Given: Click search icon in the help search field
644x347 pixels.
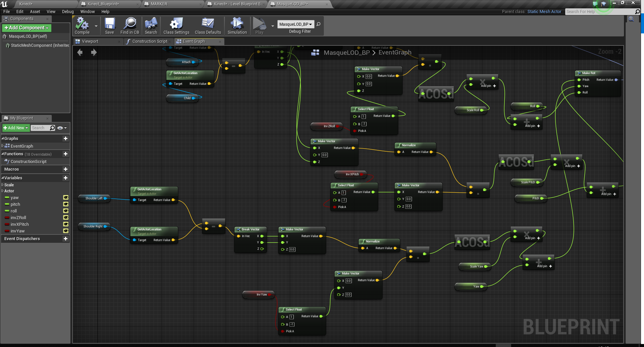Looking at the screenshot, I should pos(637,12).
